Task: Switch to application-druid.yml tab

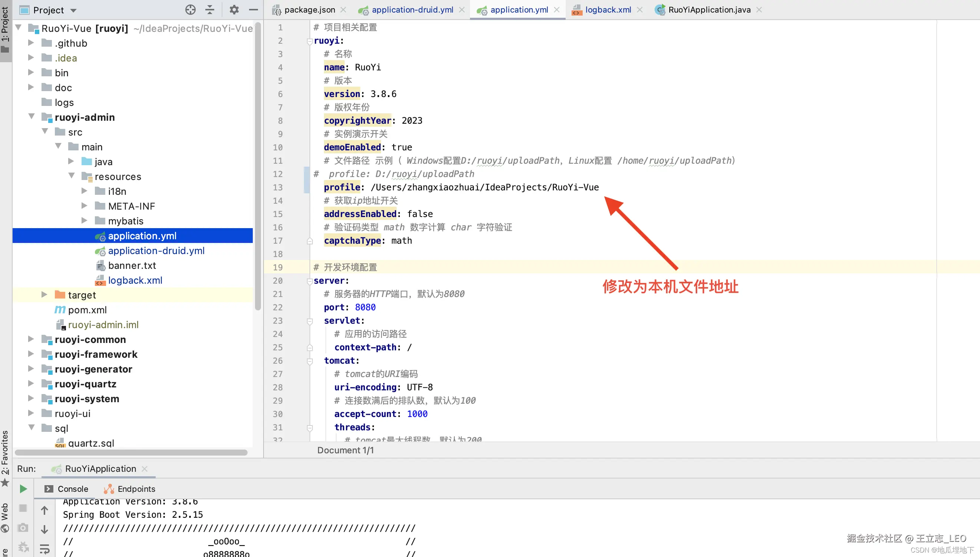Action: (x=412, y=10)
